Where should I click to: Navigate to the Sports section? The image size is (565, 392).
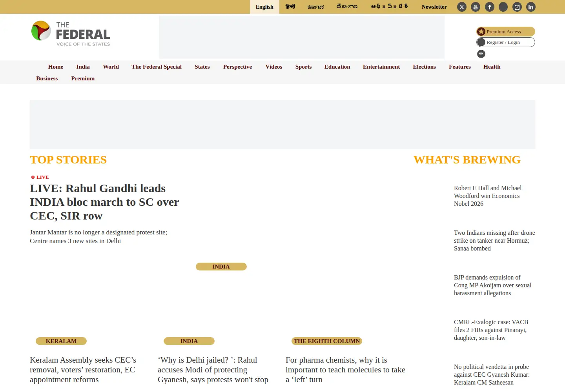click(303, 67)
